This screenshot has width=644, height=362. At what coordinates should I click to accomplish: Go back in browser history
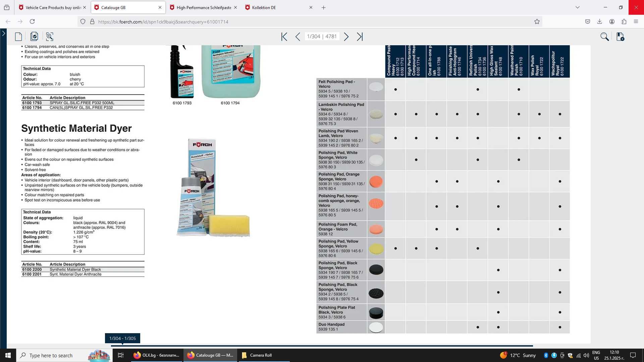tap(8, 21)
